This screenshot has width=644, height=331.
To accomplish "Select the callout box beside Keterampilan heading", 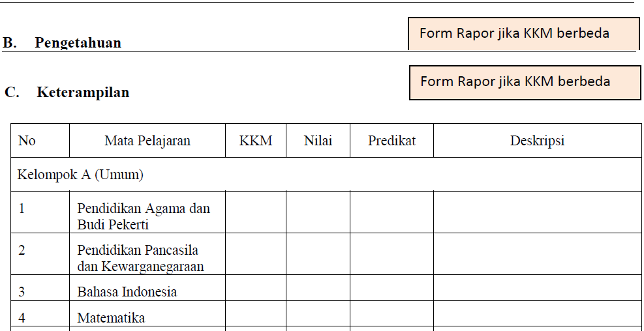I will (x=525, y=82).
